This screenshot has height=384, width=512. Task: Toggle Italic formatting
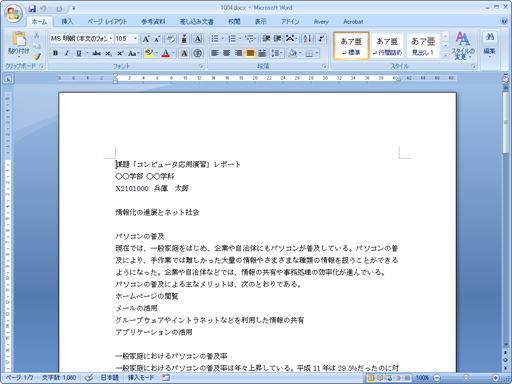[67, 53]
